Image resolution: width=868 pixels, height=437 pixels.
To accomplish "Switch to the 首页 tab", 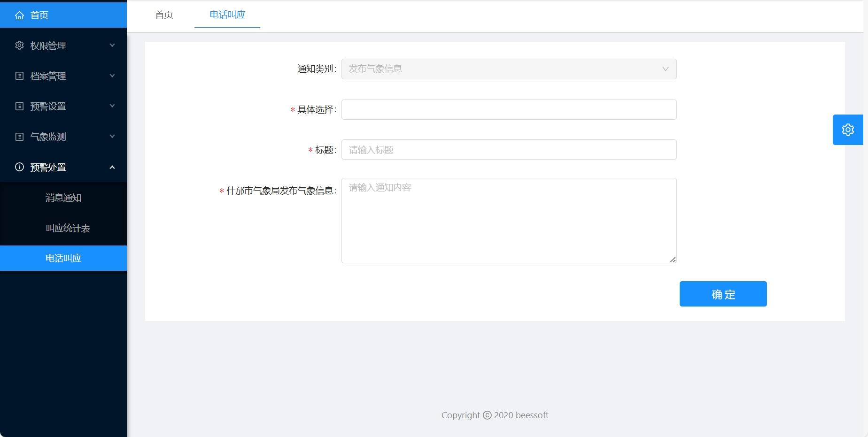I will 164,15.
